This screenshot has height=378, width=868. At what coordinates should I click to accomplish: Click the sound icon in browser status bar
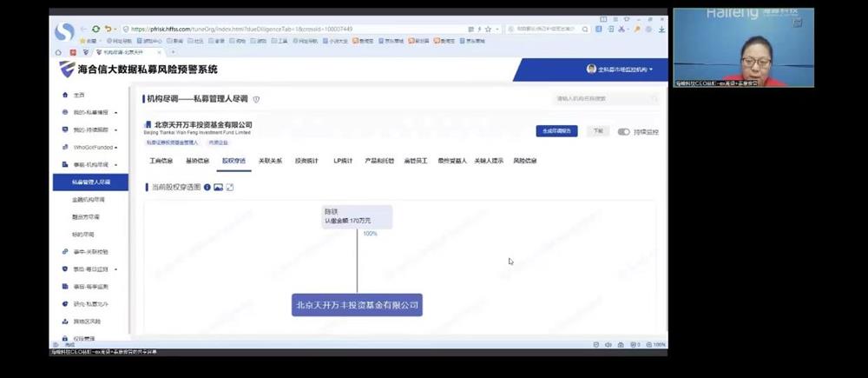[608, 345]
